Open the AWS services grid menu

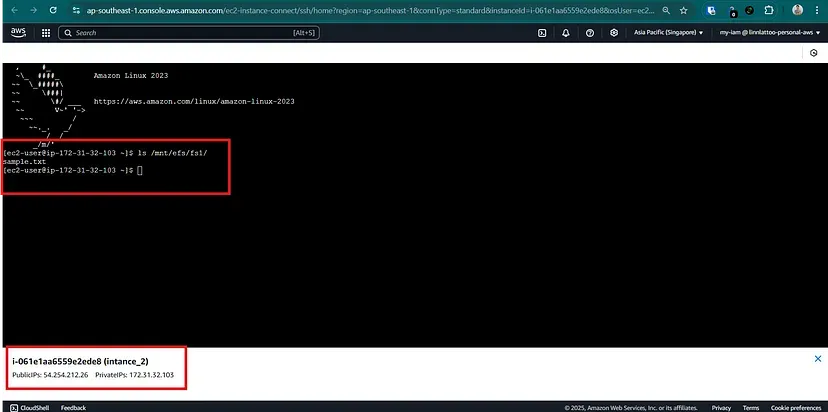click(46, 33)
